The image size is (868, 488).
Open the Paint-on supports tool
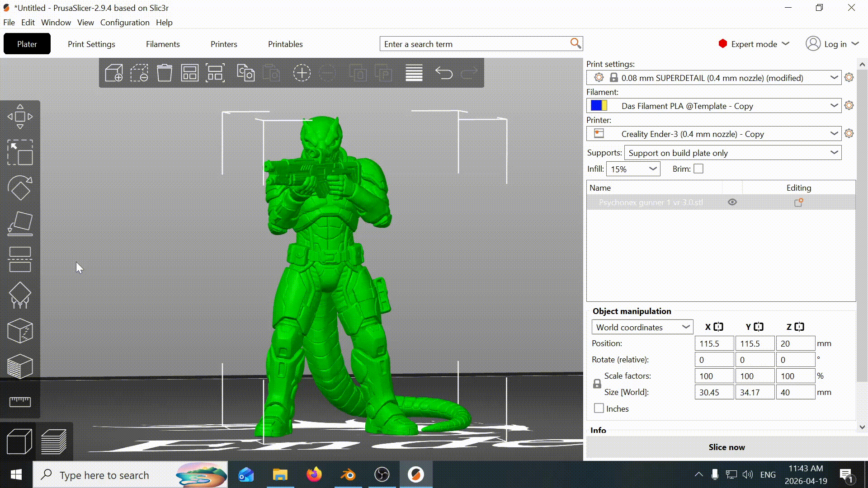coord(20,295)
